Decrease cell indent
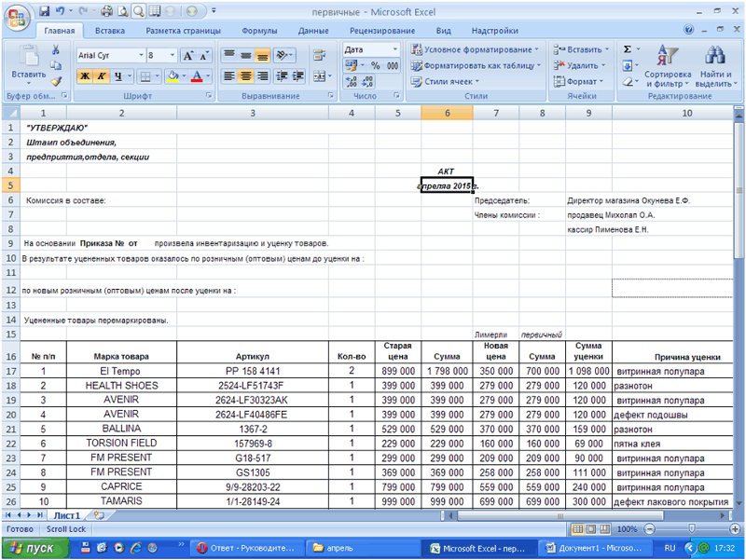This screenshot has width=746, height=560. pyautogui.click(x=283, y=76)
